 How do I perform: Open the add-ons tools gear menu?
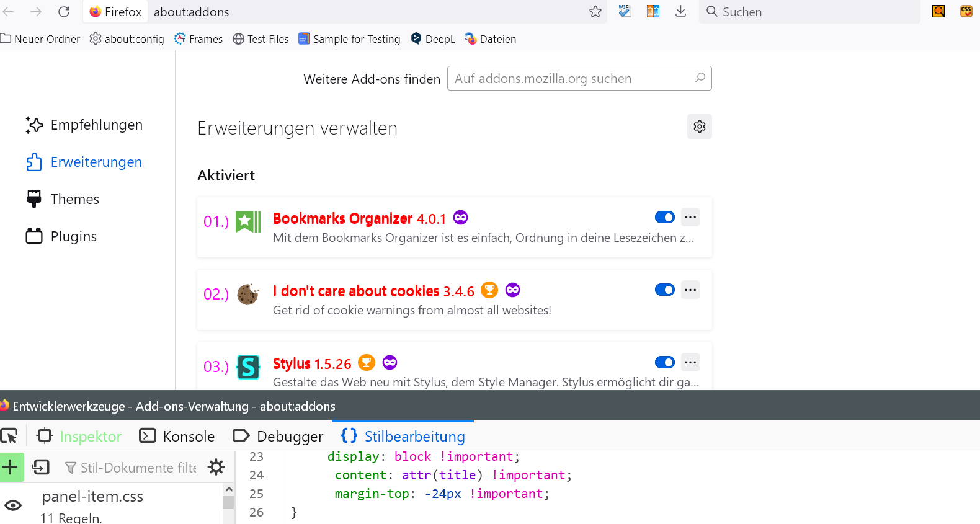click(700, 127)
